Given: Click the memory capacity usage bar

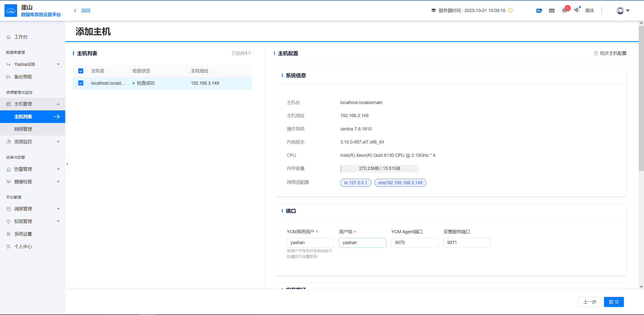Looking at the screenshot, I should (379, 168).
